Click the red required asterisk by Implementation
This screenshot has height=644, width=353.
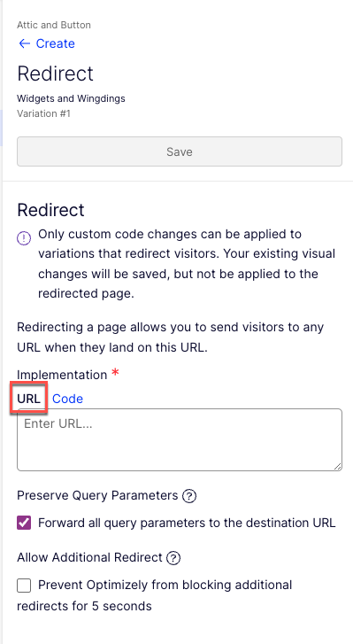(116, 373)
